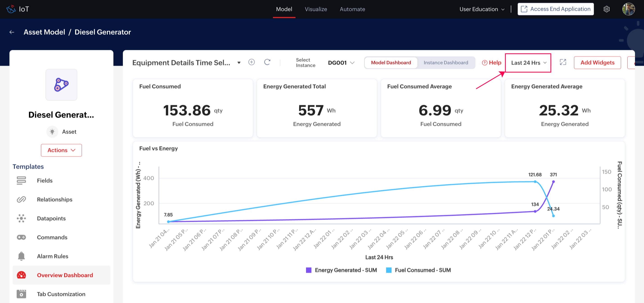The height and width of the screenshot is (303, 644).
Task: Open the Automate tab
Action: click(x=352, y=9)
